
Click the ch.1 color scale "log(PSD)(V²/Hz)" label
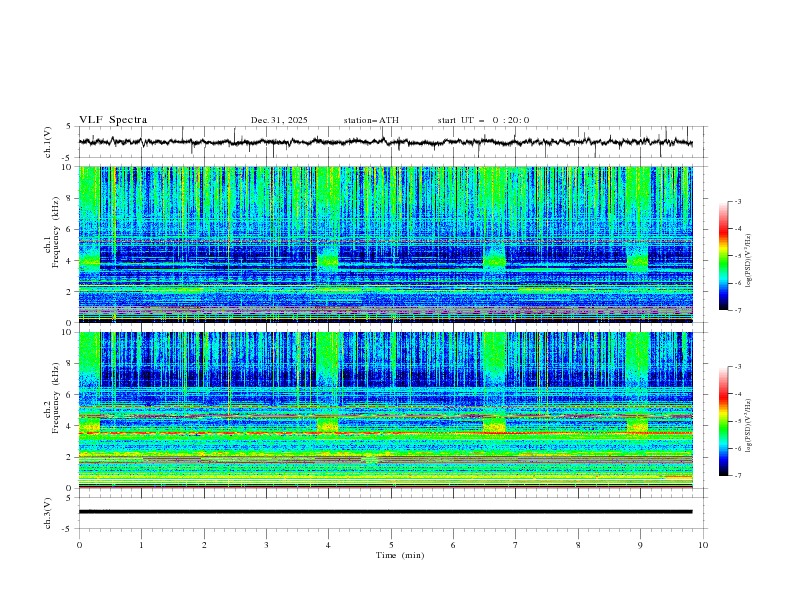point(749,261)
